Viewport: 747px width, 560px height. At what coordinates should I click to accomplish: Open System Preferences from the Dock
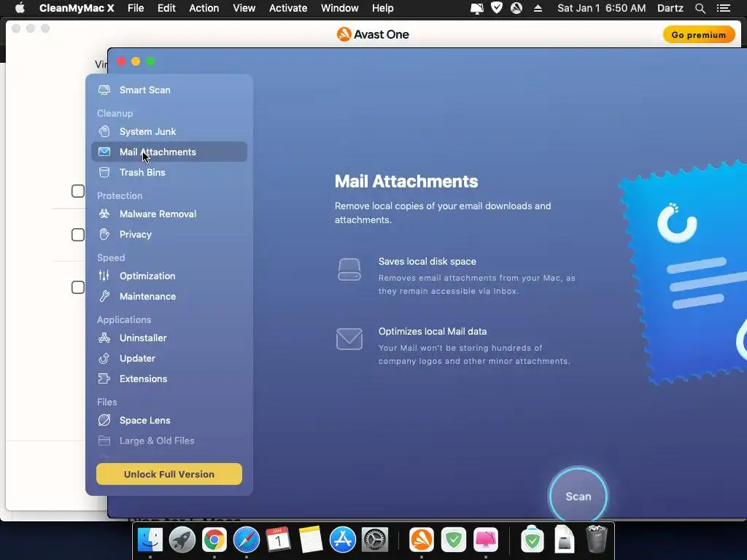click(375, 540)
